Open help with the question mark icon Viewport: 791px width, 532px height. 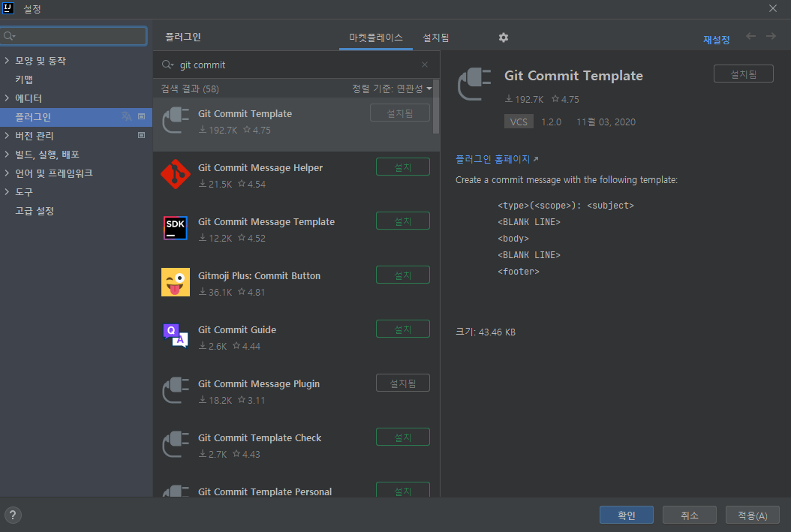[x=13, y=515]
